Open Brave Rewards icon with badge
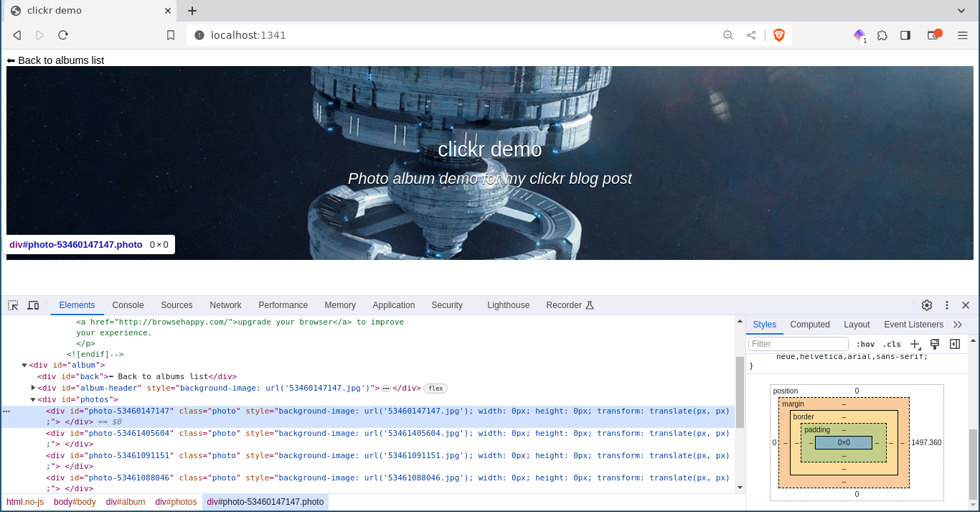The image size is (980, 512). (859, 35)
